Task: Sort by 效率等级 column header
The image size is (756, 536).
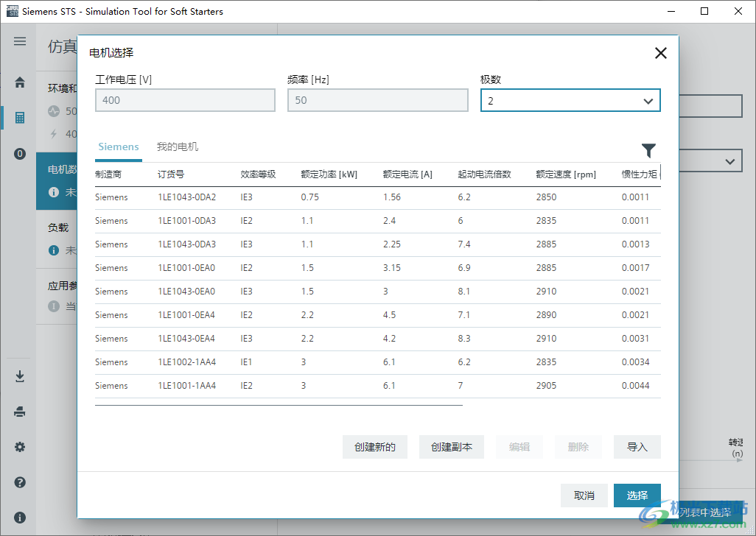Action: tap(258, 174)
